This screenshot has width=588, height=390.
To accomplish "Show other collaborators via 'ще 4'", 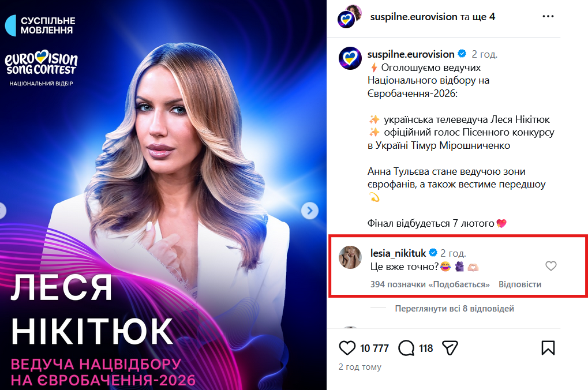I will (x=484, y=17).
